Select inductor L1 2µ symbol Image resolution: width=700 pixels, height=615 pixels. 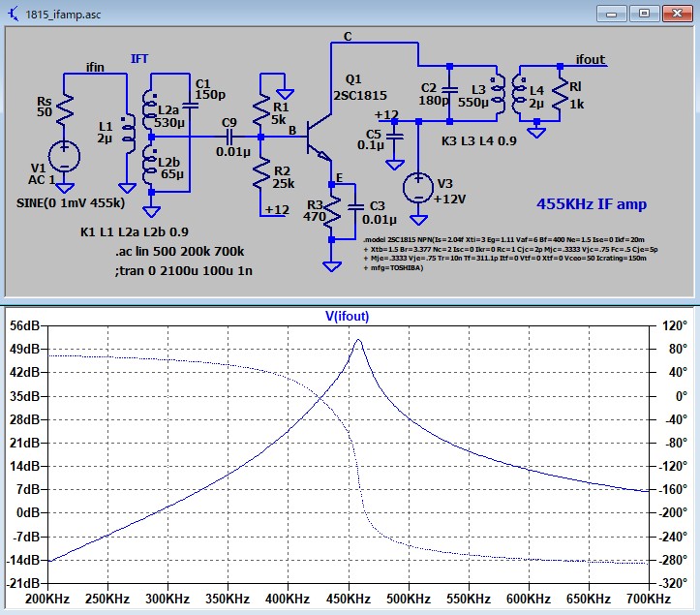coord(128,134)
